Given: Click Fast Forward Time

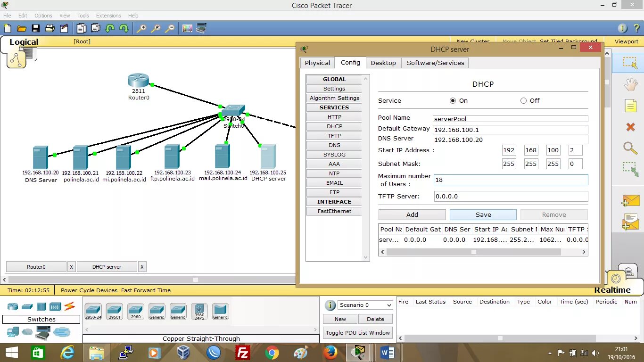Looking at the screenshot, I should [146, 290].
